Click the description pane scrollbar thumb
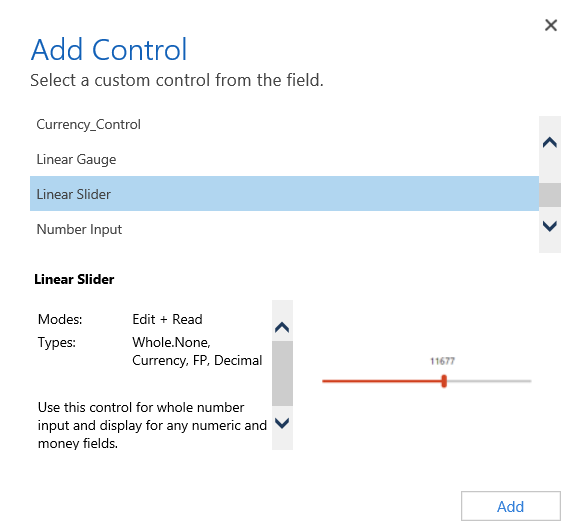Screen dimensions: 586x531 tap(282, 373)
